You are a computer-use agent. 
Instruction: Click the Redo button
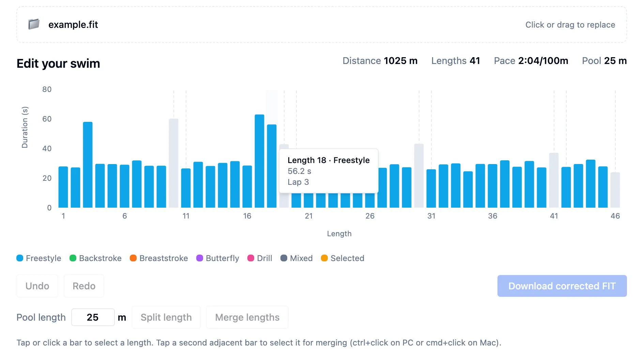(x=84, y=286)
